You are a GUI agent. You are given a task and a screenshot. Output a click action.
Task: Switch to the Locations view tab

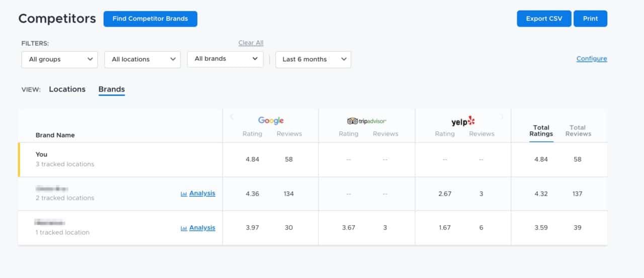pos(67,89)
